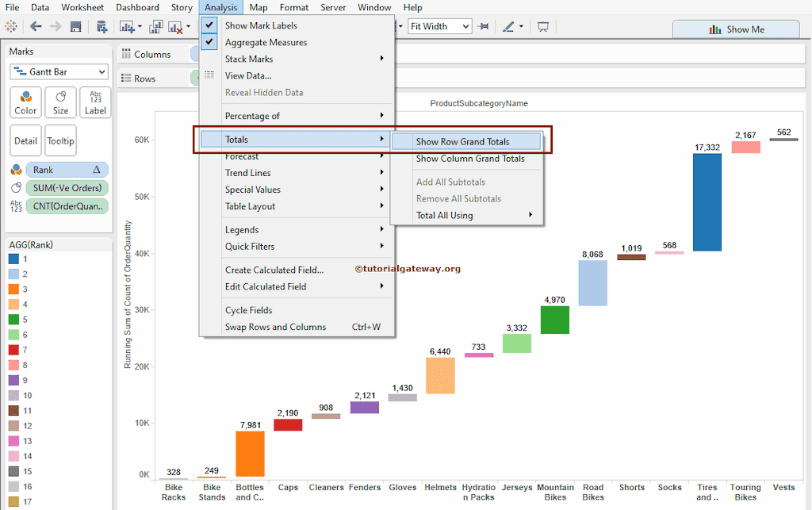Save the workbook with the floppy disk icon
Screen dimensions: 812x510
75,26
